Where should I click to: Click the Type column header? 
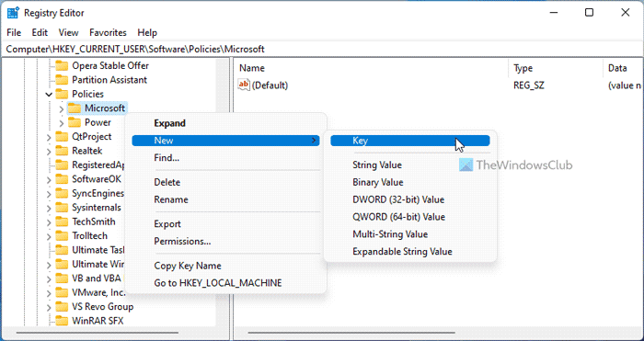tap(556, 68)
